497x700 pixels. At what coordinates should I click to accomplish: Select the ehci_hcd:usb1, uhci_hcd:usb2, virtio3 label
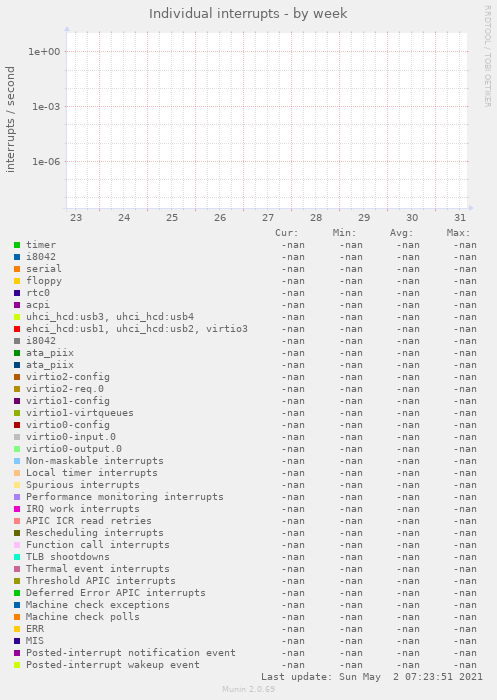coord(137,329)
